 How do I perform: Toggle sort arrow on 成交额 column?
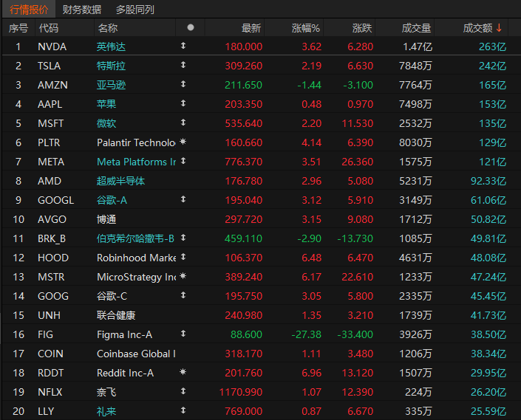pyautogui.click(x=499, y=28)
